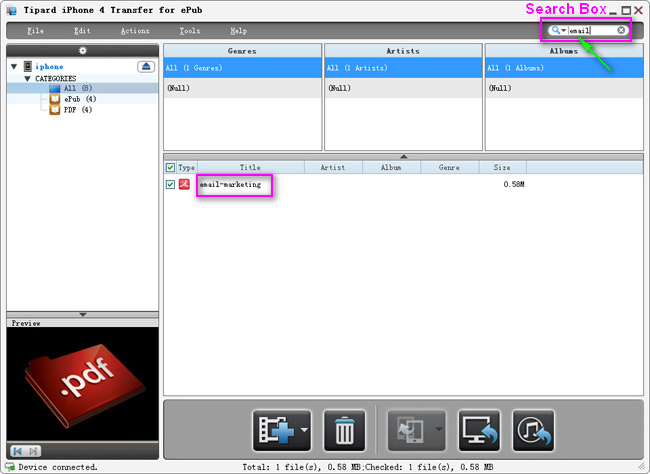Image resolution: width=650 pixels, height=474 pixels.
Task: Collapse the CATEGORIES tree node
Action: 28,78
